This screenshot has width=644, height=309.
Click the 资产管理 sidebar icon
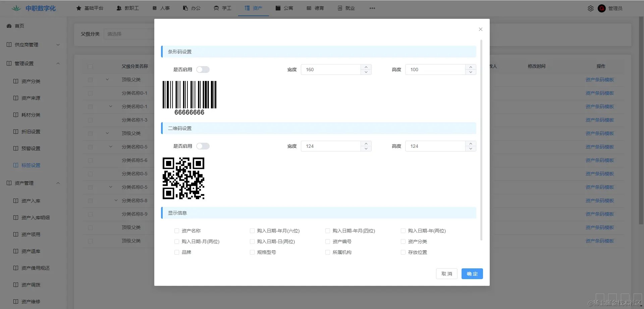coord(9,183)
